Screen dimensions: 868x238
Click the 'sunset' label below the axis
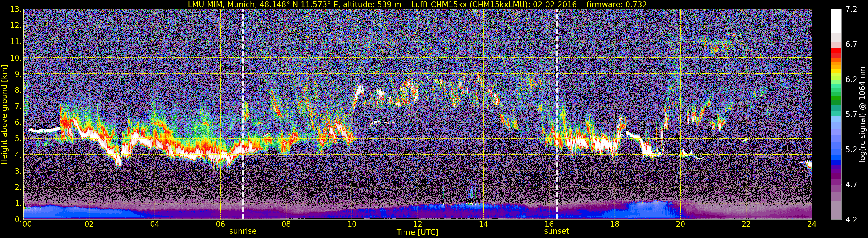(x=556, y=231)
